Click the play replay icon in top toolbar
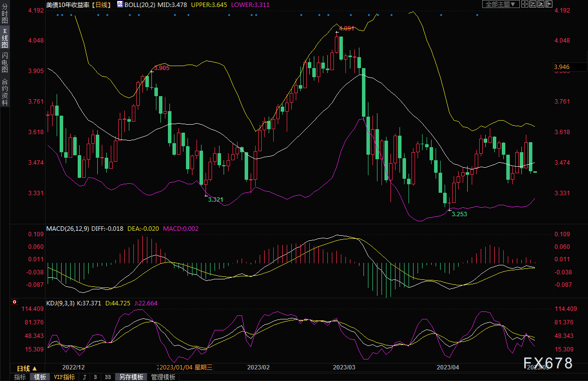This screenshot has height=381, width=588. point(541,4)
